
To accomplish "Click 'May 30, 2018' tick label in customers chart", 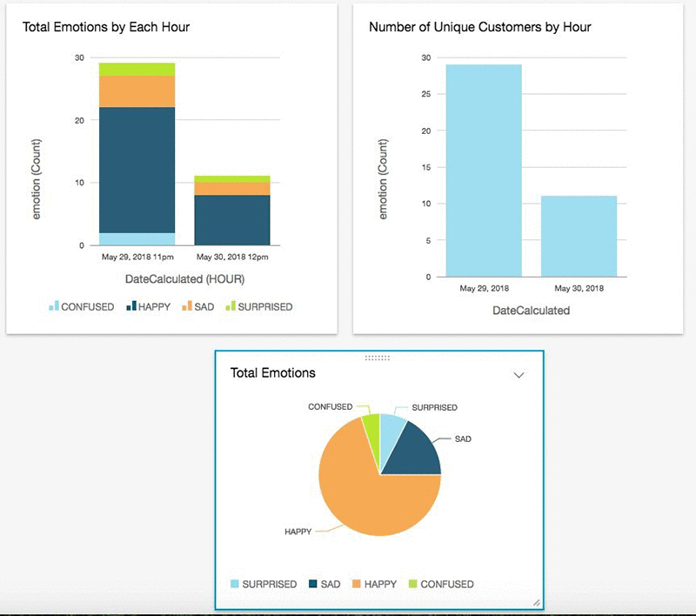I will [x=579, y=289].
